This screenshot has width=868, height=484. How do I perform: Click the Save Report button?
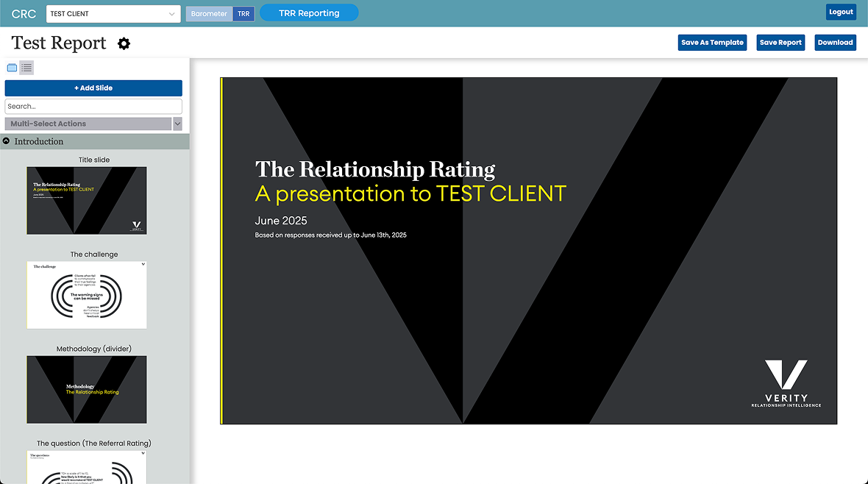point(780,43)
